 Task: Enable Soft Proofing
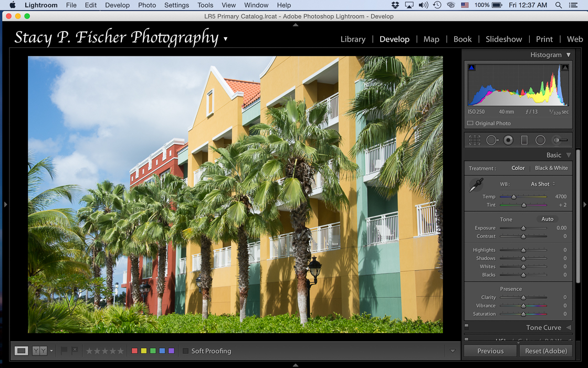click(186, 351)
